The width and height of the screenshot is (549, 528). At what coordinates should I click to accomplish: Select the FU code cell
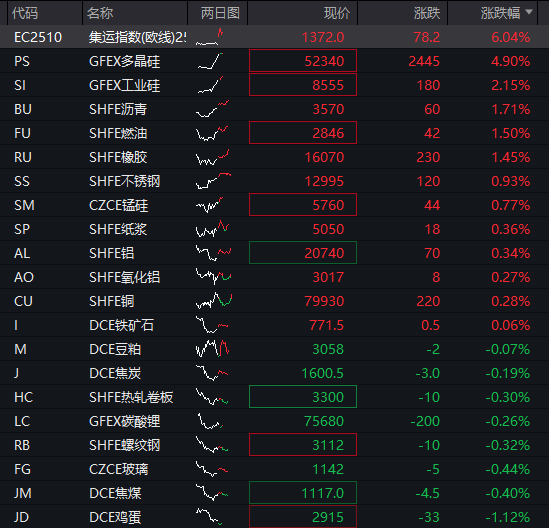click(22, 133)
